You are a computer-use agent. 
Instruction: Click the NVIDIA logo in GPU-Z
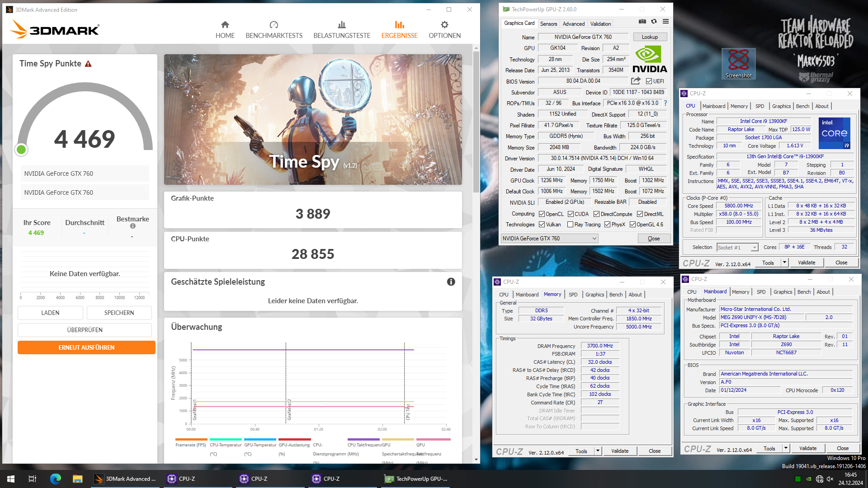click(650, 59)
